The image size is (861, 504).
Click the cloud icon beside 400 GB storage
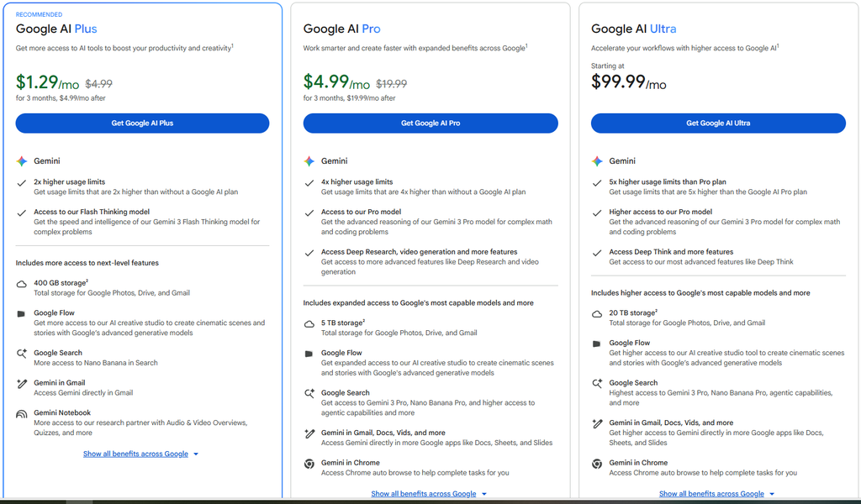pos(21,284)
